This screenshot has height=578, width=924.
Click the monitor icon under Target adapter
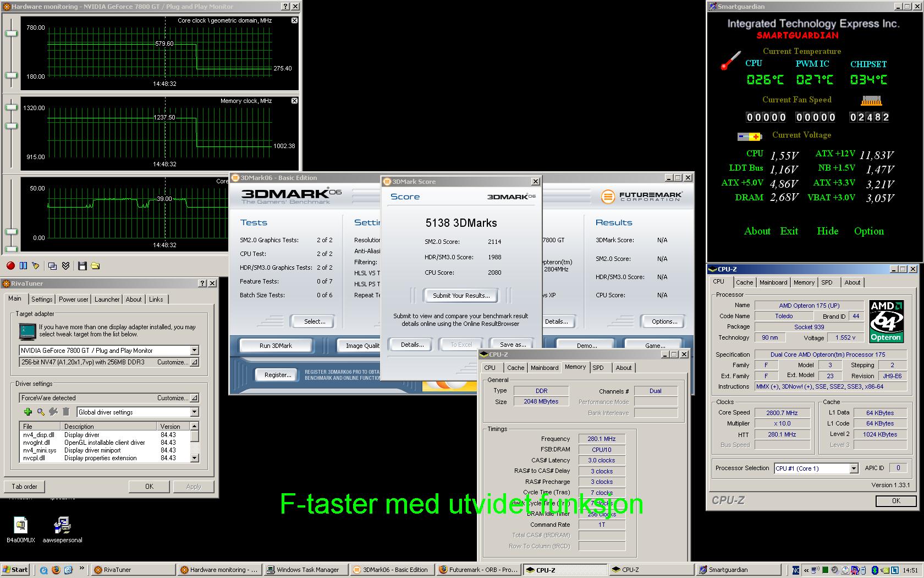(x=27, y=331)
